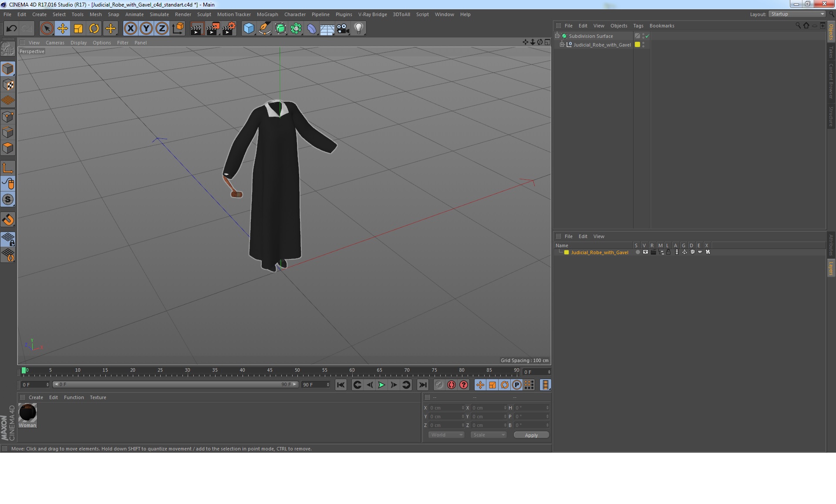Add Subdivision Surface generator from toolbar
836x504 pixels.
(280, 29)
